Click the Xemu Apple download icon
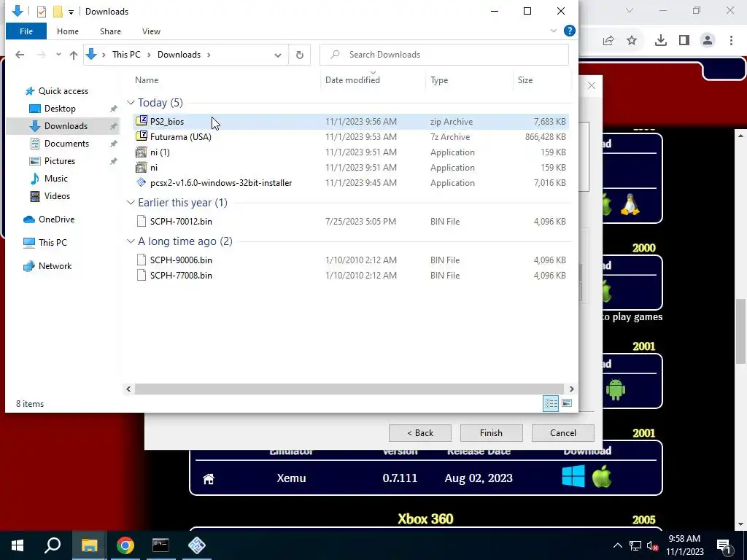 (x=602, y=477)
